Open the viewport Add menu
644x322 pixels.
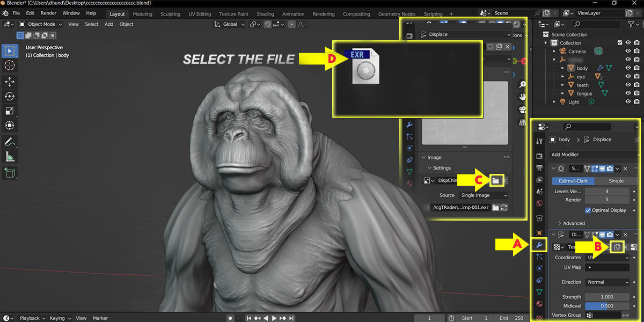click(109, 24)
